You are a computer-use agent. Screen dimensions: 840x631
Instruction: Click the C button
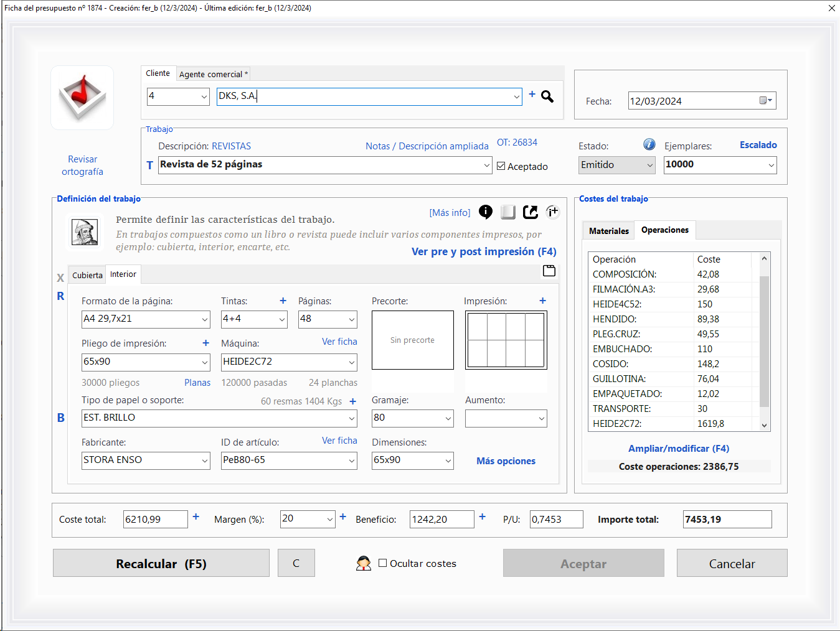click(296, 563)
